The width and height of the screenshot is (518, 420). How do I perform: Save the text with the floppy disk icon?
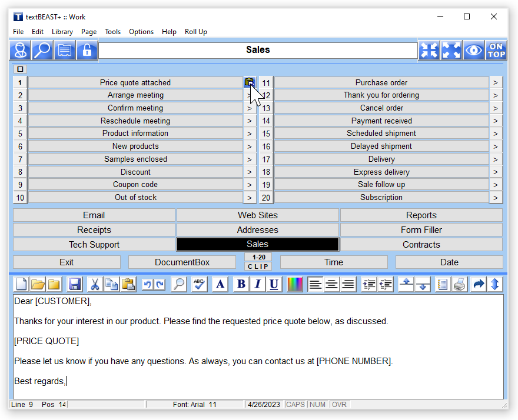coord(75,284)
